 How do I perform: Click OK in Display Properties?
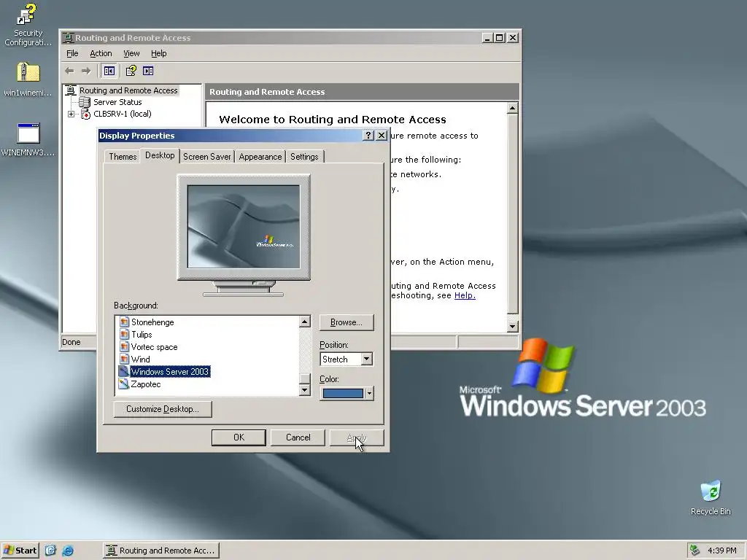[x=239, y=437]
